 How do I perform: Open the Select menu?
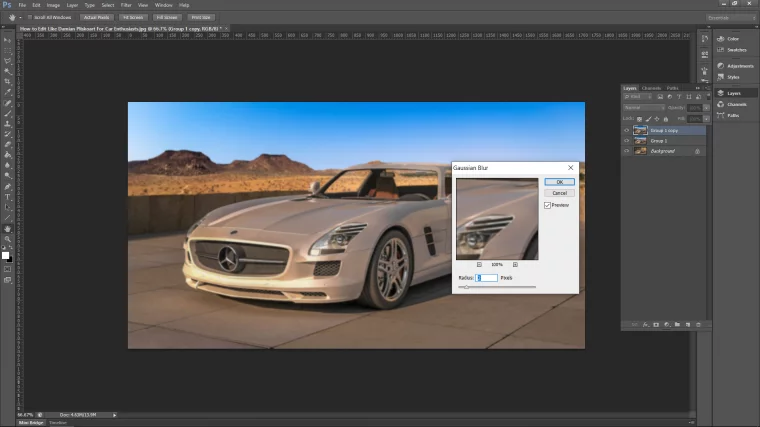tap(108, 5)
